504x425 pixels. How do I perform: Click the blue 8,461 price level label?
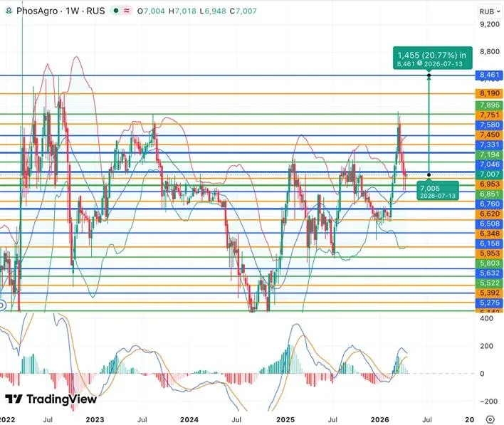pos(488,75)
